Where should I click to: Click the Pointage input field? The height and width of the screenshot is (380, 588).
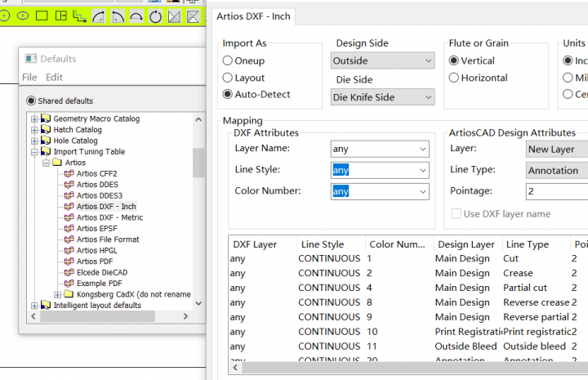tap(555, 192)
